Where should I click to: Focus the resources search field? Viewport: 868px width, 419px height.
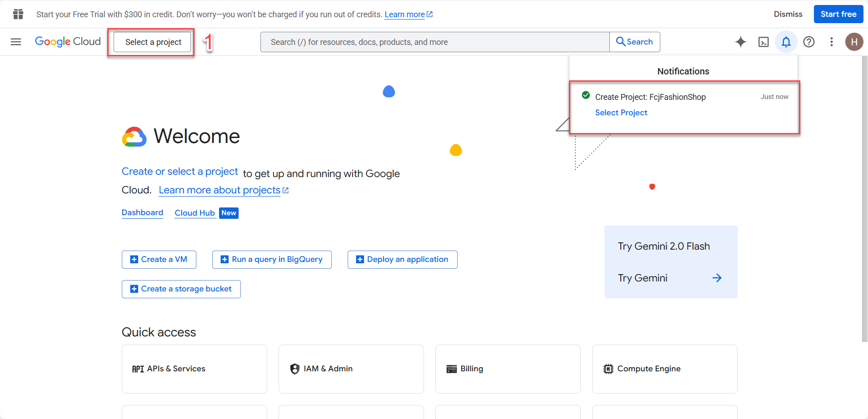tap(435, 42)
